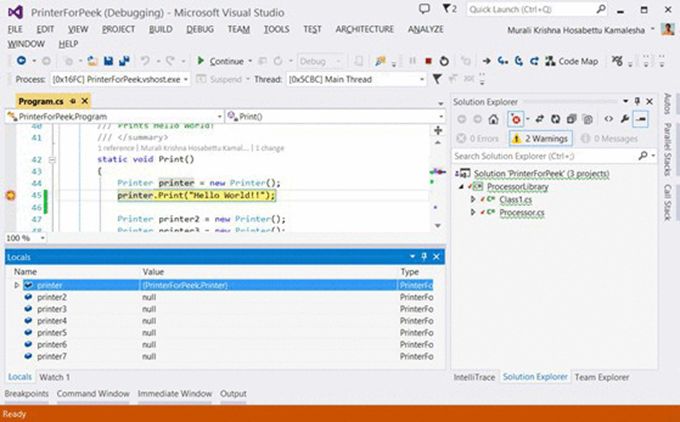The height and width of the screenshot is (422, 680).
Task: Switch to the IntelliTrace tab
Action: (x=474, y=377)
